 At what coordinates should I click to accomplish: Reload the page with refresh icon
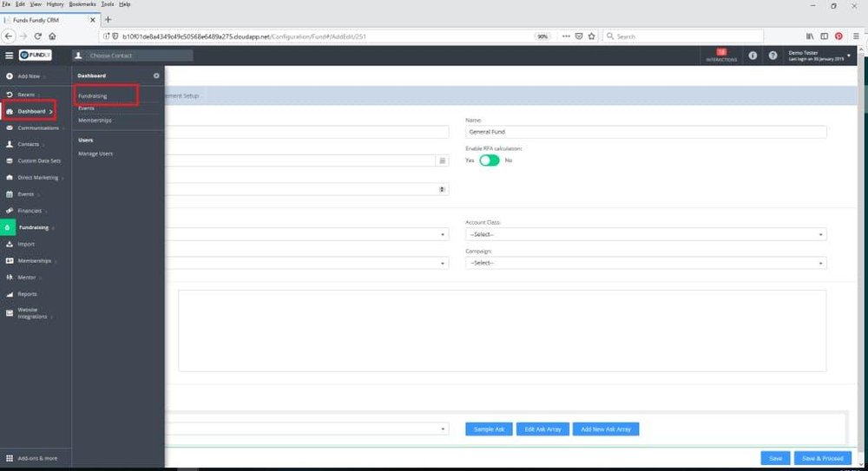37,36
